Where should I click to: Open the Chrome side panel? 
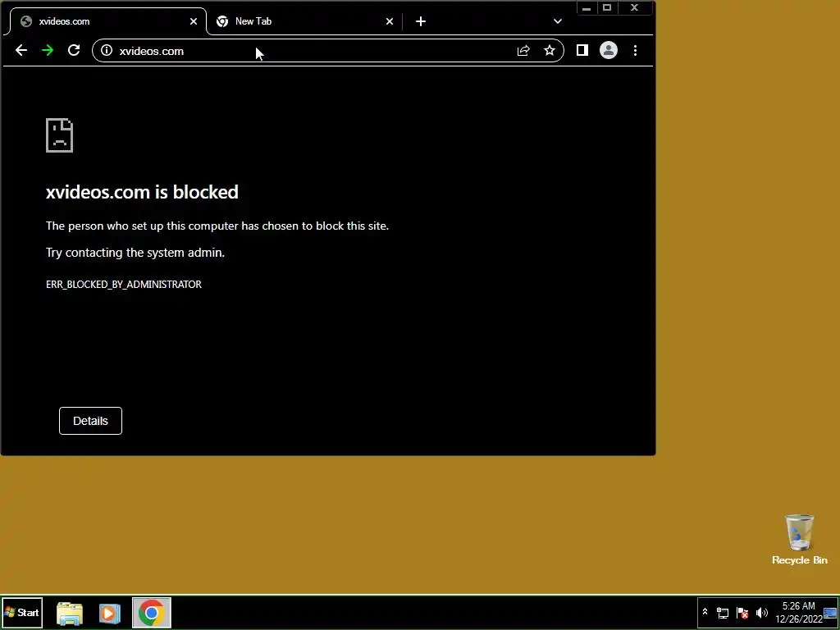(x=582, y=50)
